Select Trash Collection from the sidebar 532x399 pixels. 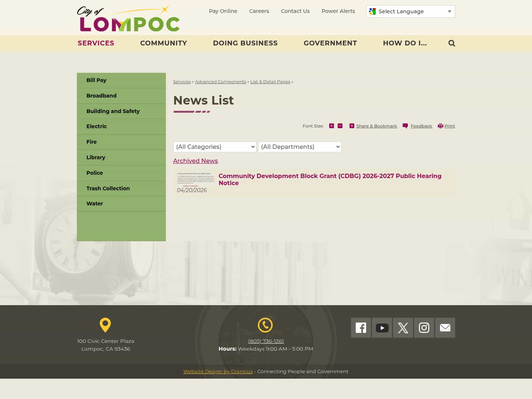click(x=108, y=188)
